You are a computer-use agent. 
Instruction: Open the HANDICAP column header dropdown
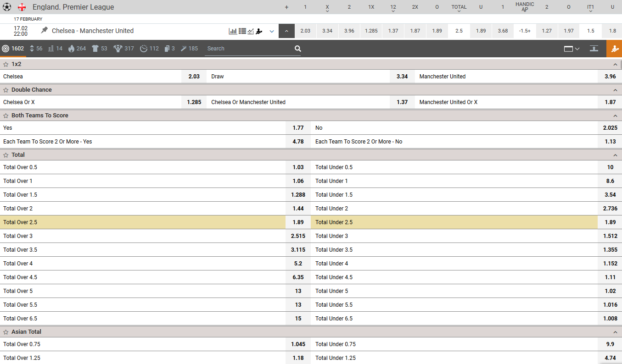click(525, 7)
